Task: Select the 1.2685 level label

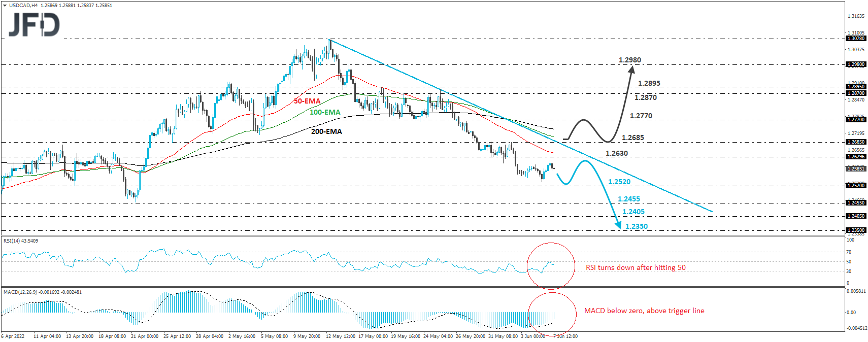Action: pos(633,138)
